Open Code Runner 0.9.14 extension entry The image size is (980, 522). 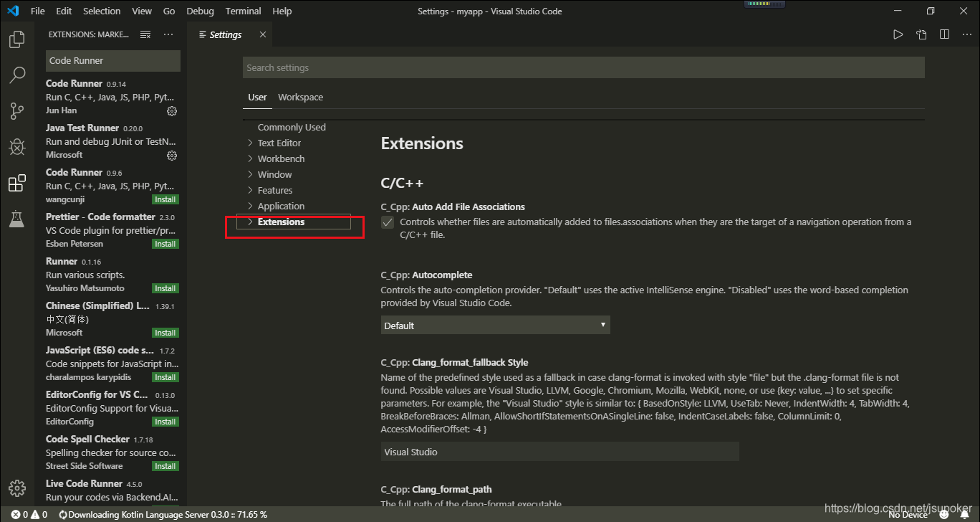[111, 97]
